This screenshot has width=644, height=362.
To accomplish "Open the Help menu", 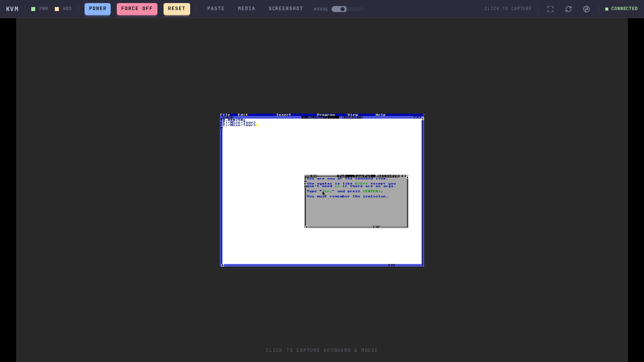I will coord(380,115).
